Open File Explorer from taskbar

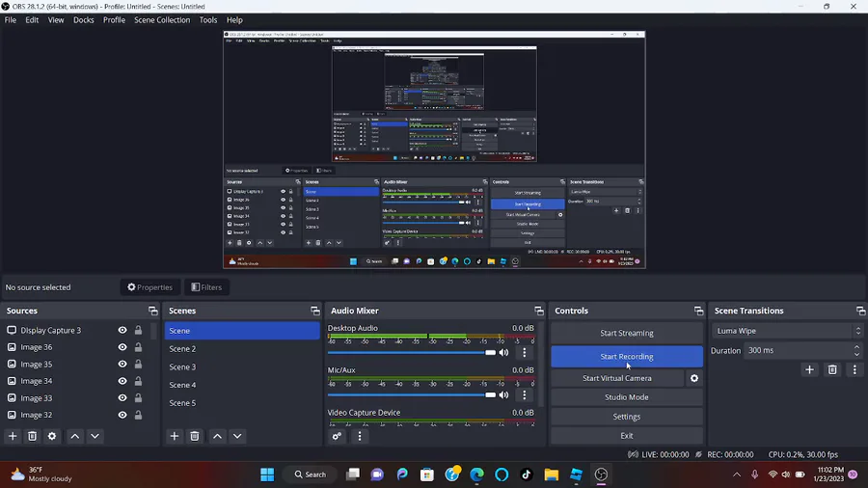pyautogui.click(x=552, y=474)
